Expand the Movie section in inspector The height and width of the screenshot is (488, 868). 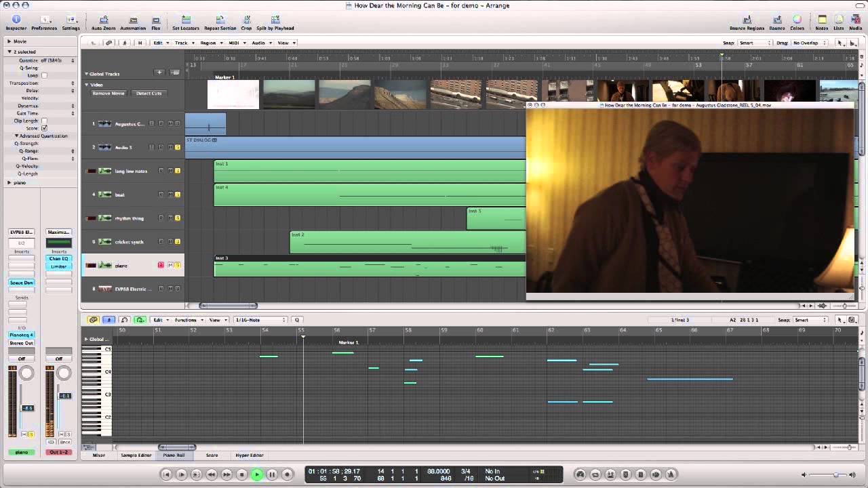coord(9,41)
